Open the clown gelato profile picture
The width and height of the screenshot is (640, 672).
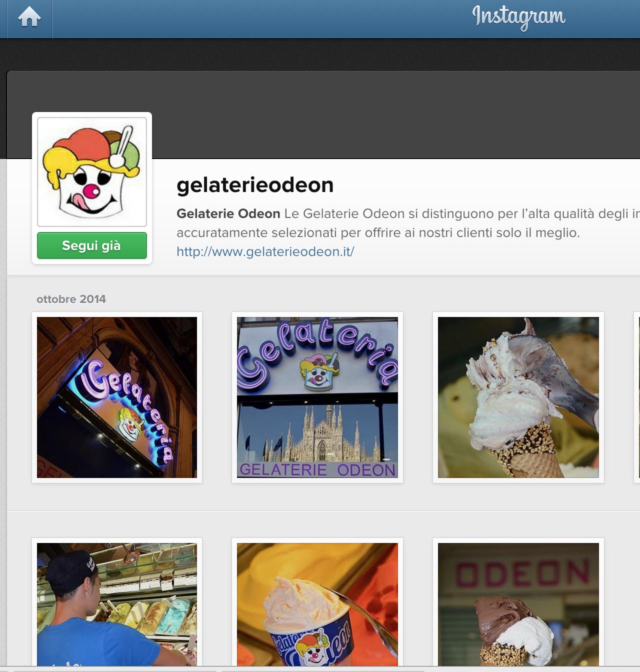[92, 172]
